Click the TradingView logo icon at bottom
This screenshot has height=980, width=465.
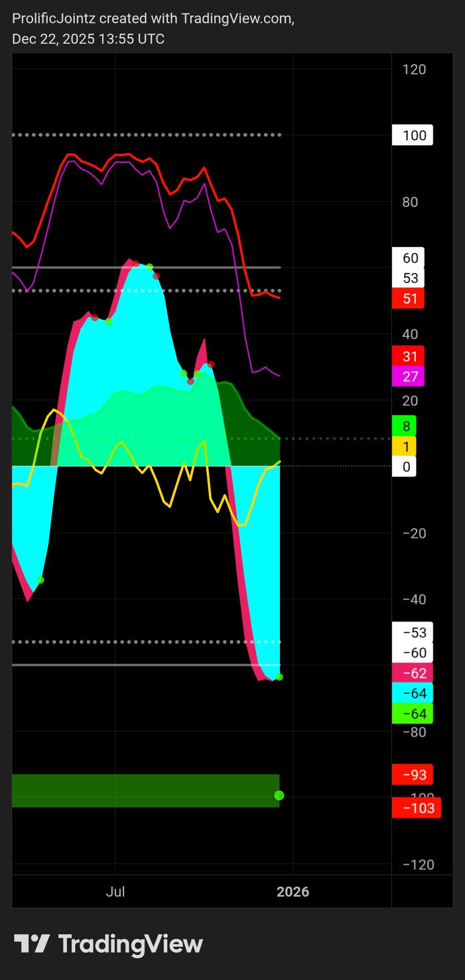[x=31, y=944]
